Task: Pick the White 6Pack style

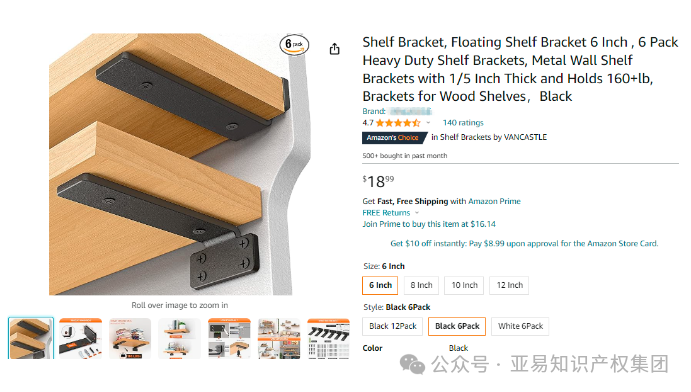Action: (x=520, y=326)
